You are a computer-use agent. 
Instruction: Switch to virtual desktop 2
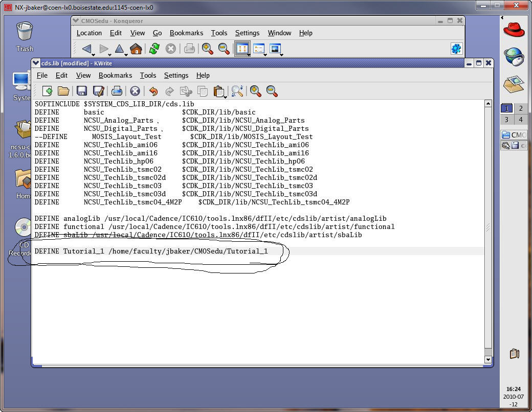click(521, 108)
